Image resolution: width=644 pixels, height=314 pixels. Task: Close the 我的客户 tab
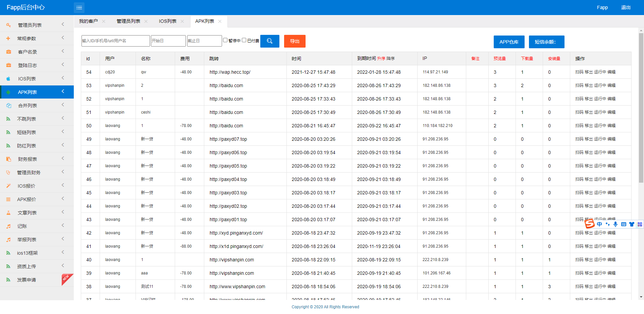pos(104,21)
